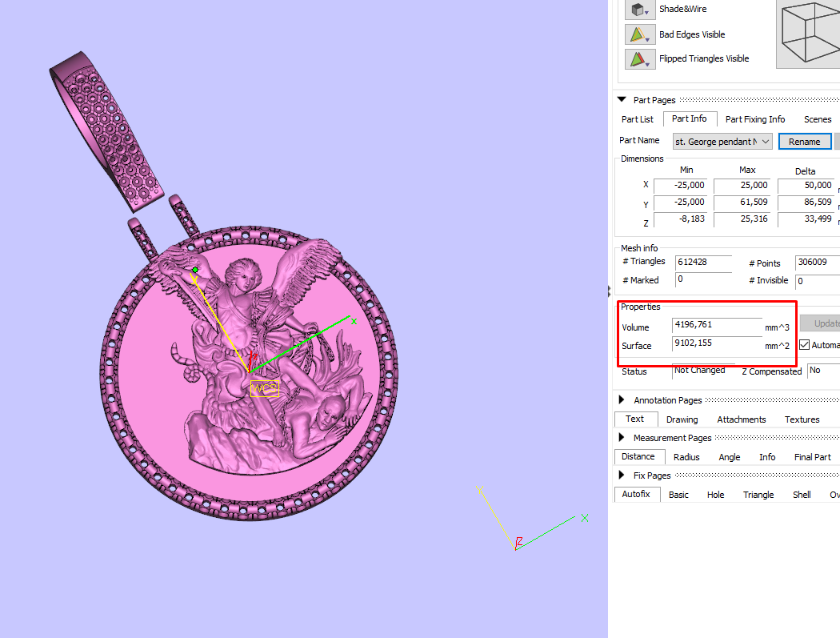Viewport: 840px width, 638px height.
Task: Select the Autofix tab
Action: point(637,494)
